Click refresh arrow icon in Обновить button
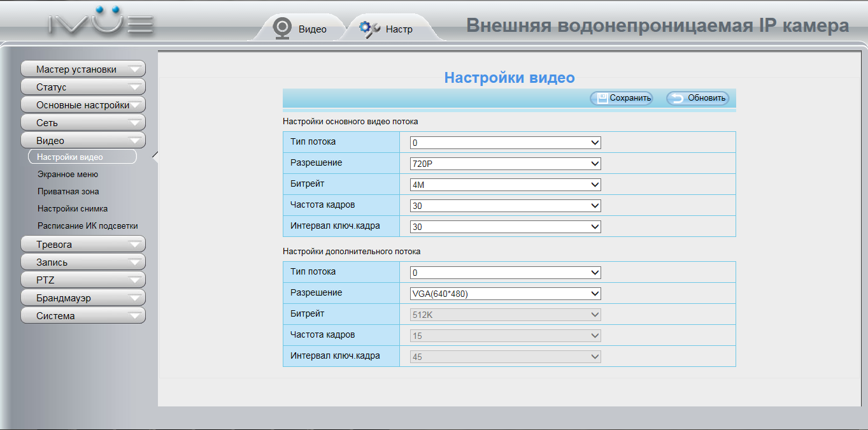 pyautogui.click(x=678, y=98)
